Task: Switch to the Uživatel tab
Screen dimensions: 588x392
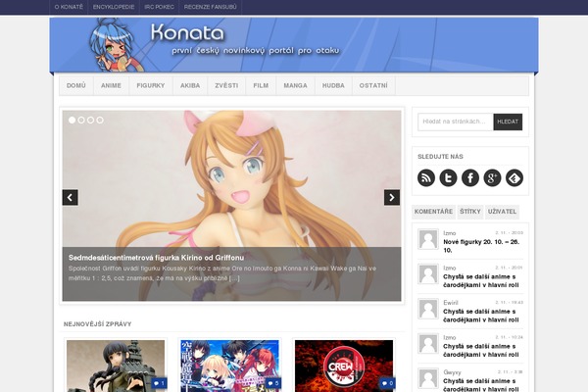Action: (x=502, y=212)
